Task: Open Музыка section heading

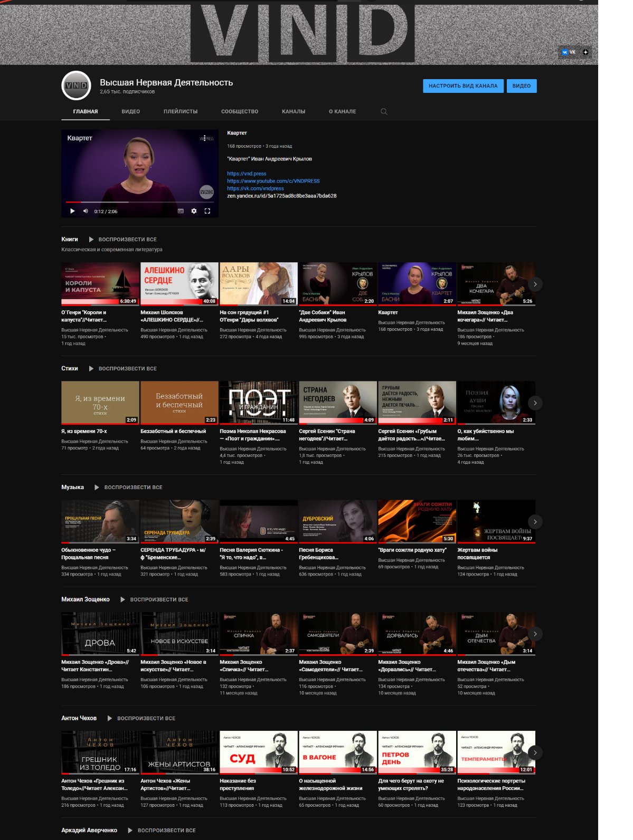Action: point(72,488)
